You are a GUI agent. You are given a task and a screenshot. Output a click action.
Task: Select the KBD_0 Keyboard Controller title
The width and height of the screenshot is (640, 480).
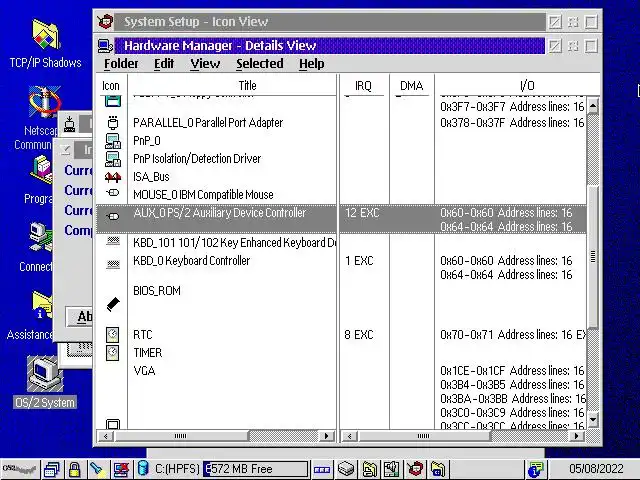[191, 260]
